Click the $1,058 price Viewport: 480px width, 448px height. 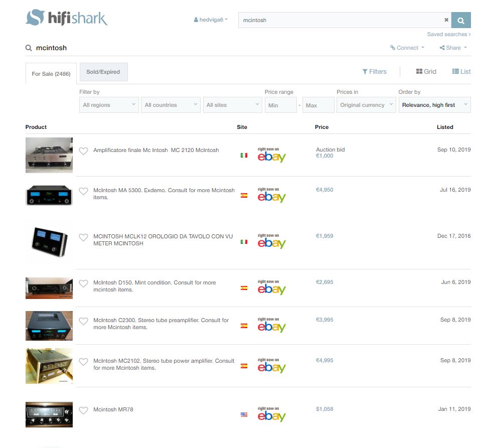point(325,409)
